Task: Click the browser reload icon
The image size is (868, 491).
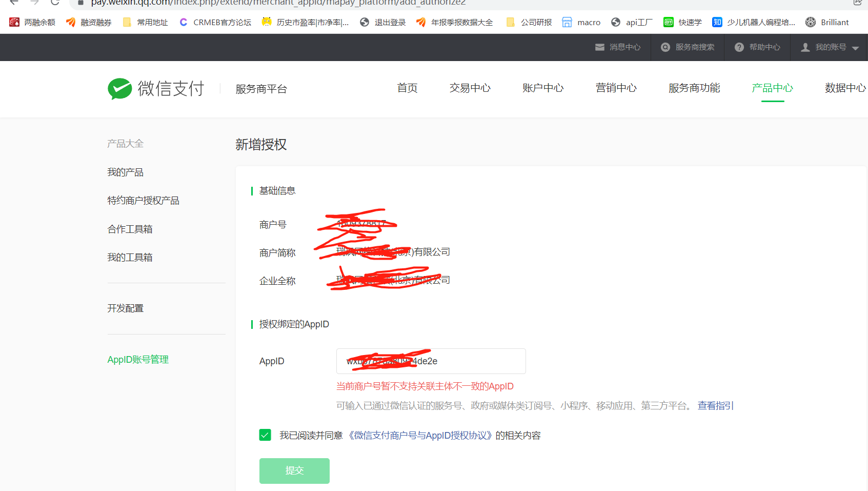Action: pos(55,3)
